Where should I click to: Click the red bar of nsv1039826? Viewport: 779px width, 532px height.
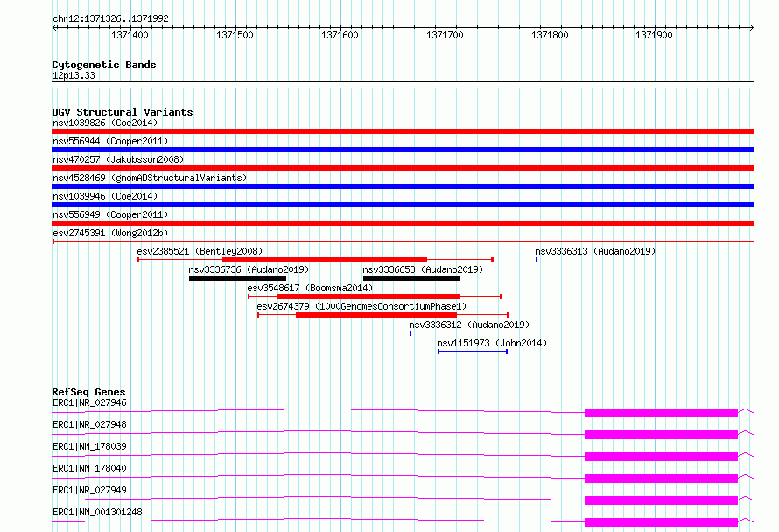tap(403, 131)
